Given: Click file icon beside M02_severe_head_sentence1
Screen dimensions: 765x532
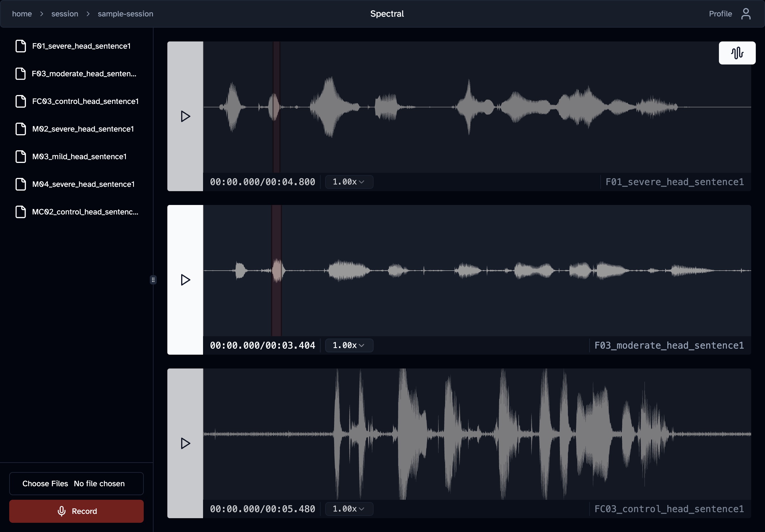Looking at the screenshot, I should click(x=21, y=129).
